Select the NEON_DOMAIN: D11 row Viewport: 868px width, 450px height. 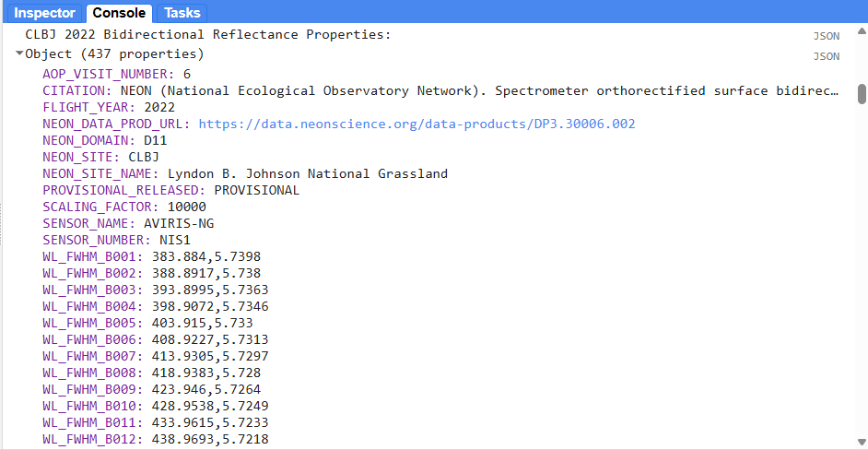[x=105, y=141]
